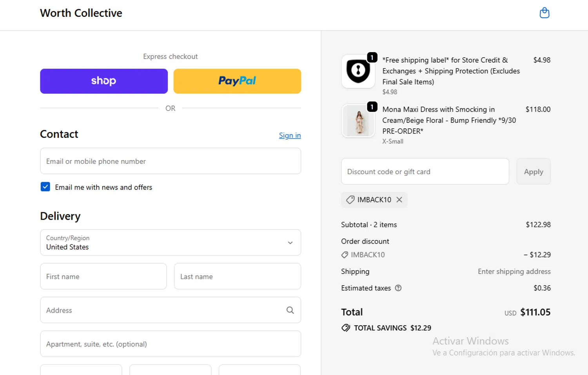Focus the Email or mobile phone field

tap(171, 161)
